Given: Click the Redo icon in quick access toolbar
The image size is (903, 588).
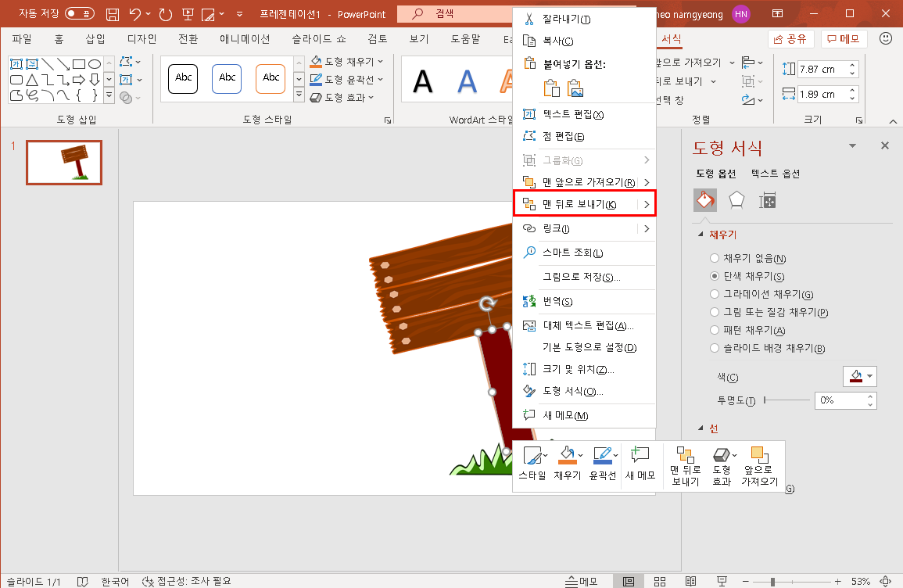Looking at the screenshot, I should pos(165,14).
